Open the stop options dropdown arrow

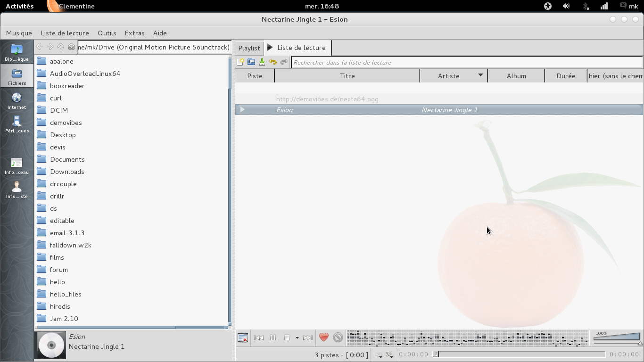click(297, 337)
